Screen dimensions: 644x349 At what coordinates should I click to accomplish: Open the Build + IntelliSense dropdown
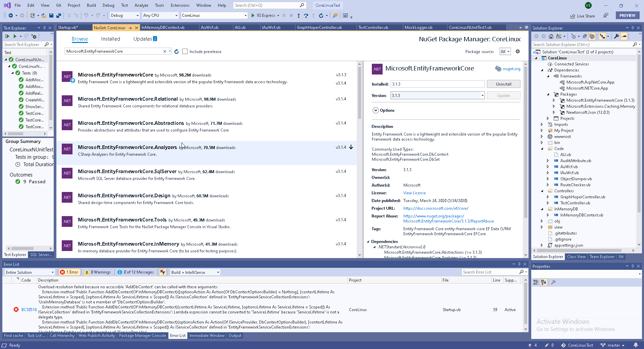click(x=195, y=272)
